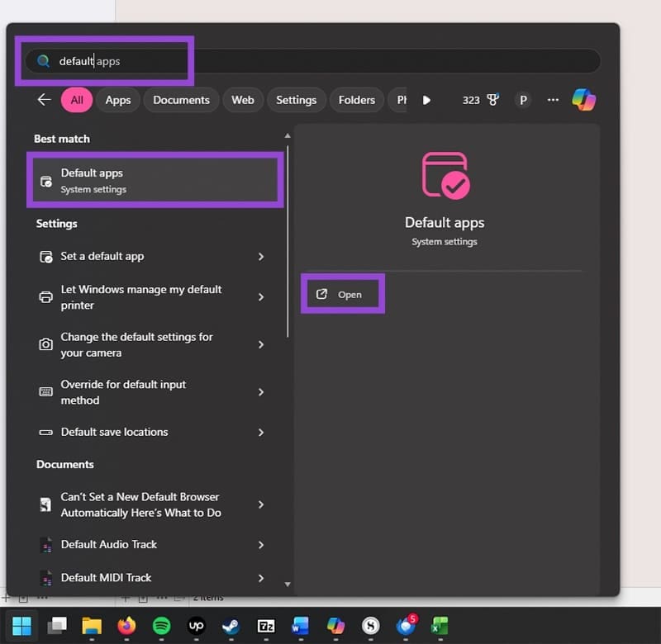661x644 pixels.
Task: Launch Spotify from the taskbar
Action: click(x=161, y=626)
